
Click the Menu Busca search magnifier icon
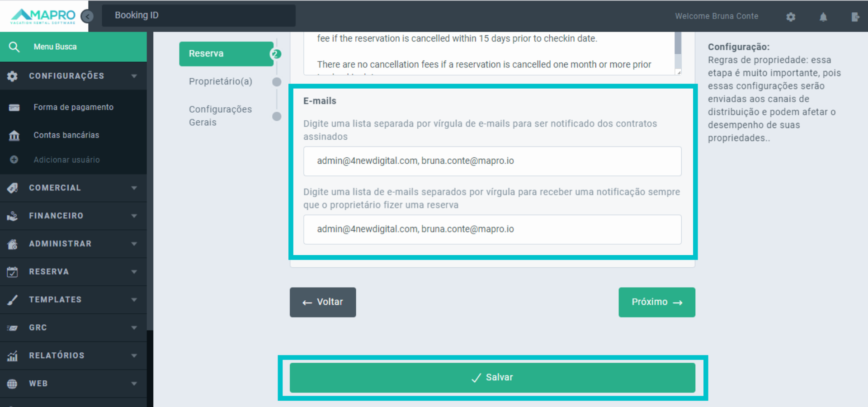[14, 47]
